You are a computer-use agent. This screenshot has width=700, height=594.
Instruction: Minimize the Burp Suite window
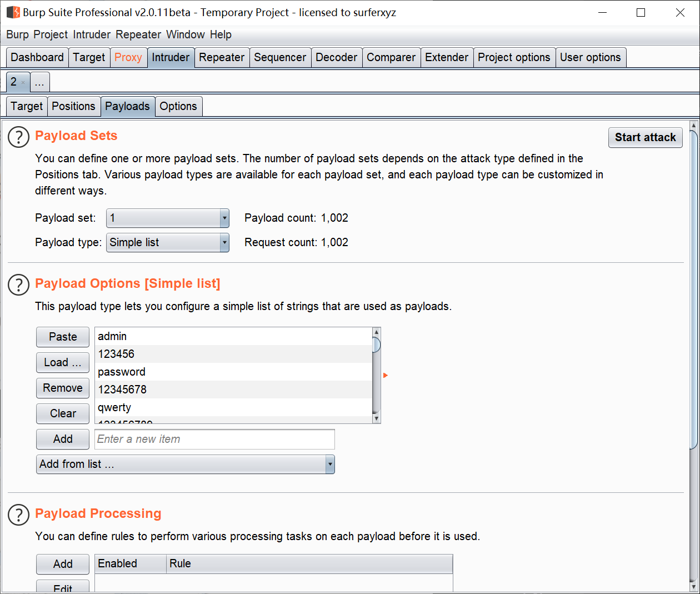pos(603,12)
